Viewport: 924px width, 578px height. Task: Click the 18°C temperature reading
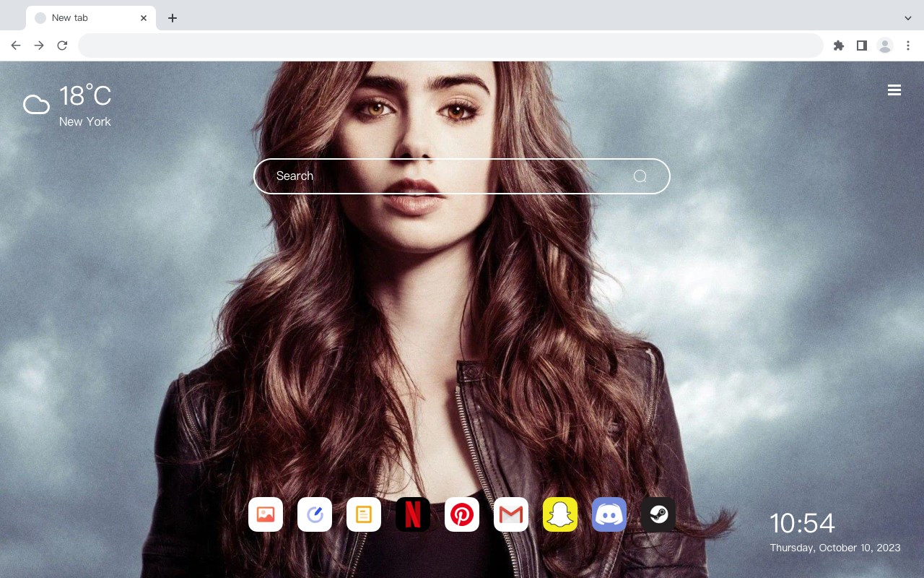85,95
